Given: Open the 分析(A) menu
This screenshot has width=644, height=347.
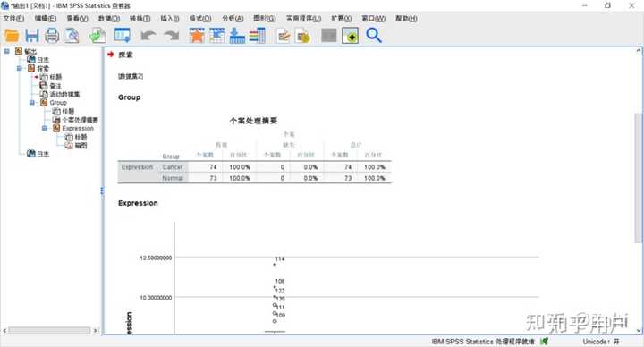Looking at the screenshot, I should coord(233,19).
